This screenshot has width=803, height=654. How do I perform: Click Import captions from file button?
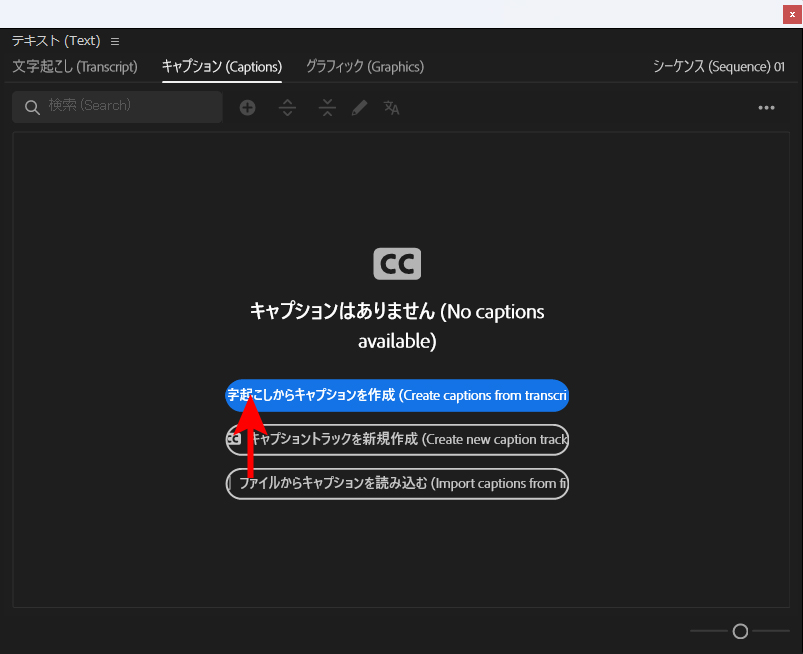click(x=397, y=483)
